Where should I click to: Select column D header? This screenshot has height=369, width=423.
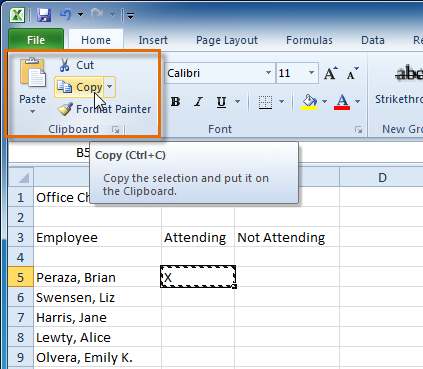382,177
